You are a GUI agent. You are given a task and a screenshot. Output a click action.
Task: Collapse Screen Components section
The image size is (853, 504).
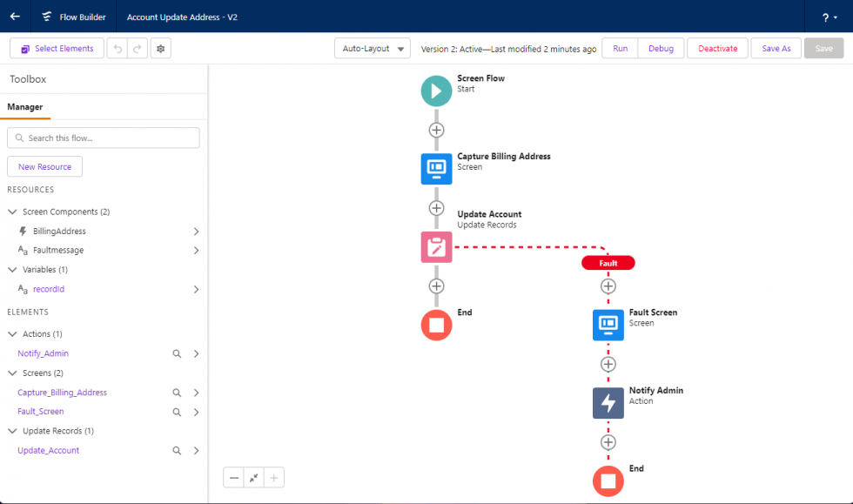coord(12,212)
